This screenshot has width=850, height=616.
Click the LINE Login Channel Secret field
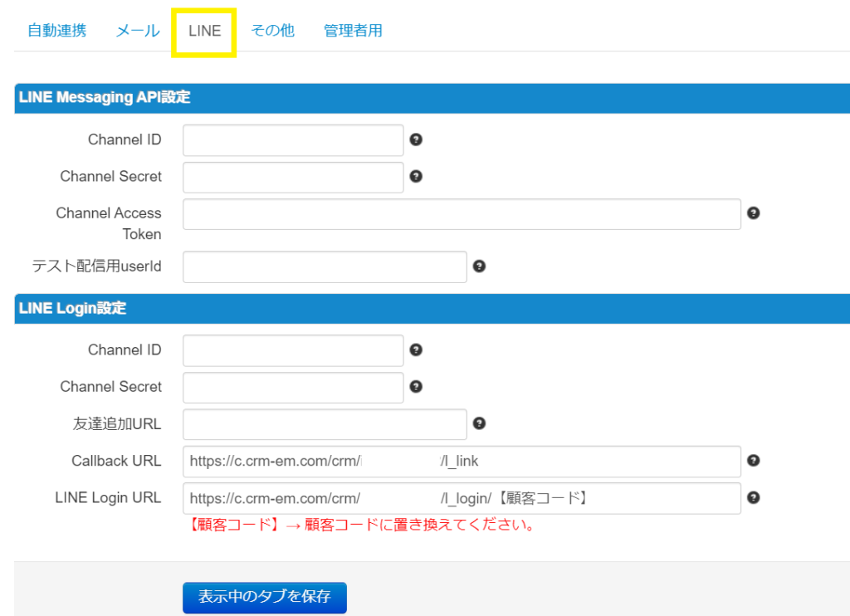point(293,387)
